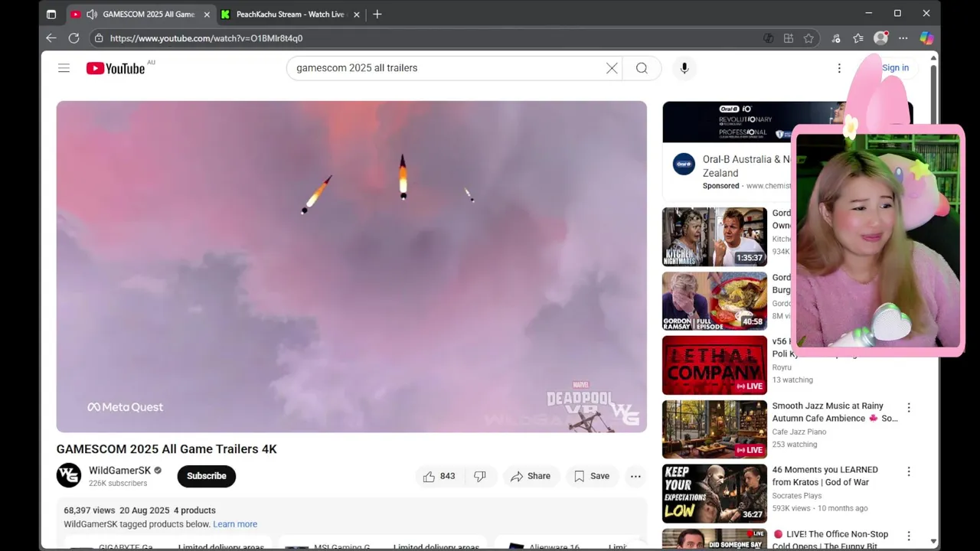Image resolution: width=980 pixels, height=551 pixels.
Task: Open options for Office Non-Stop live video
Action: pyautogui.click(x=909, y=536)
